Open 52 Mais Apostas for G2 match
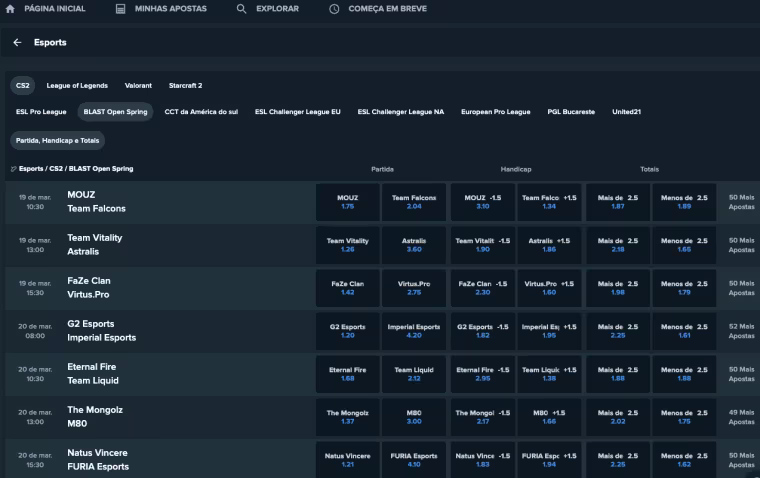 pos(742,331)
